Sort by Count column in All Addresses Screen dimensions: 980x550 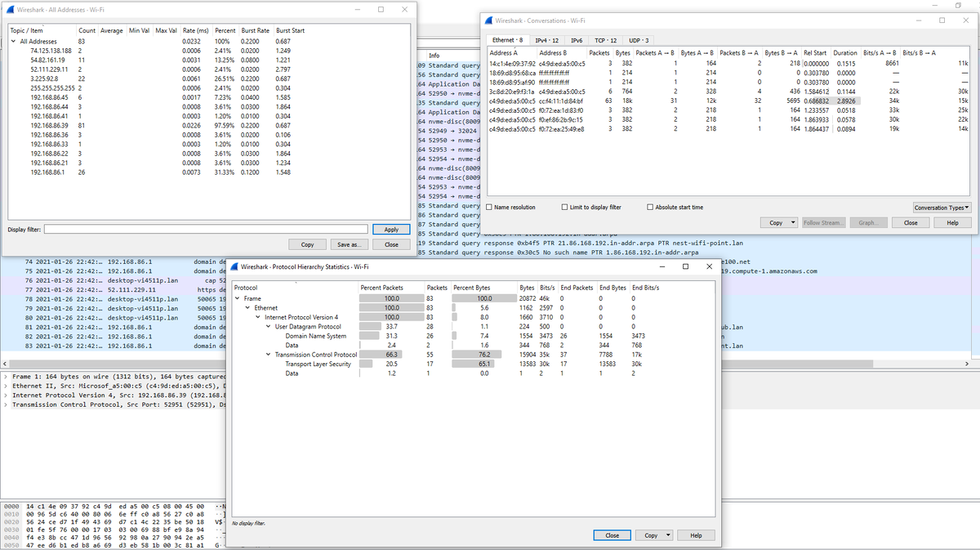[x=87, y=30]
